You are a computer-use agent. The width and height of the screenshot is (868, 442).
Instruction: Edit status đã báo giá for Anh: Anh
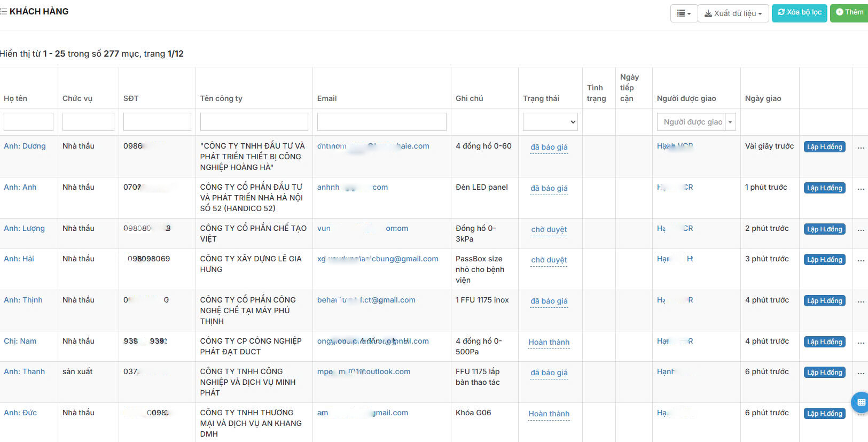tap(549, 189)
